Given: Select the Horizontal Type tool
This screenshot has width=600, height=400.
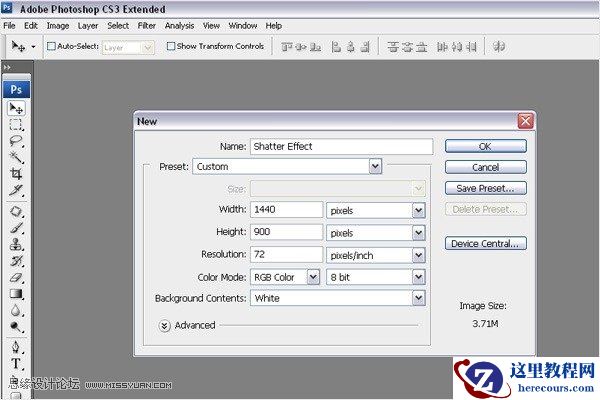Looking at the screenshot, I should (x=16, y=364).
